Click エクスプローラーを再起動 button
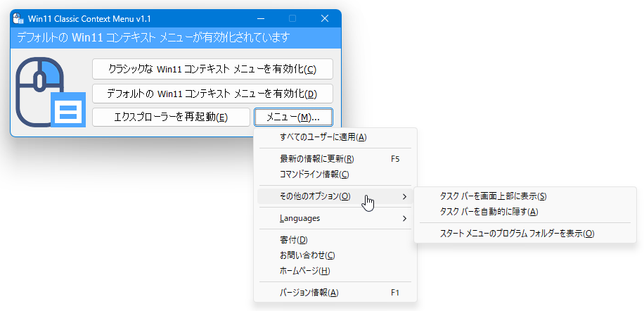The image size is (644, 311). point(171,118)
